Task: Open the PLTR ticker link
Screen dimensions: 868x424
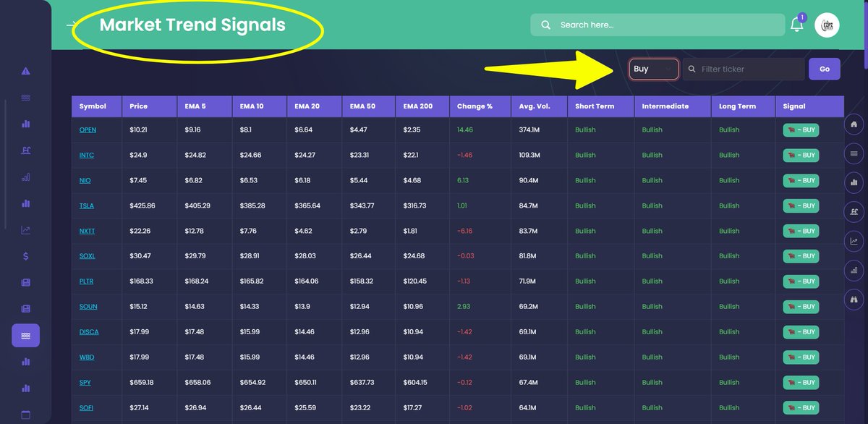Action: 87,281
